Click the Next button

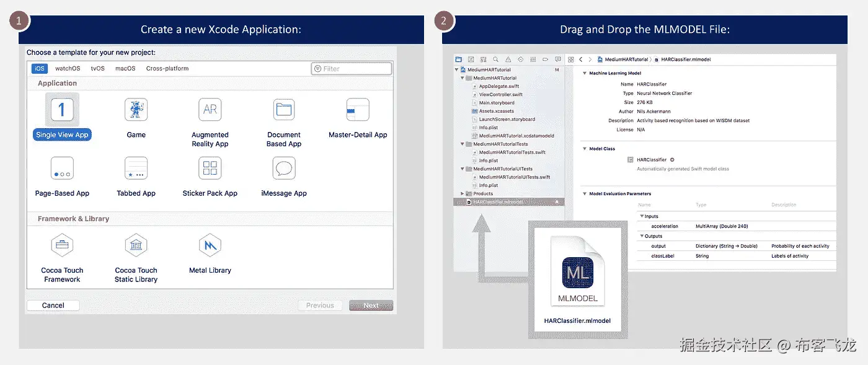pyautogui.click(x=371, y=305)
